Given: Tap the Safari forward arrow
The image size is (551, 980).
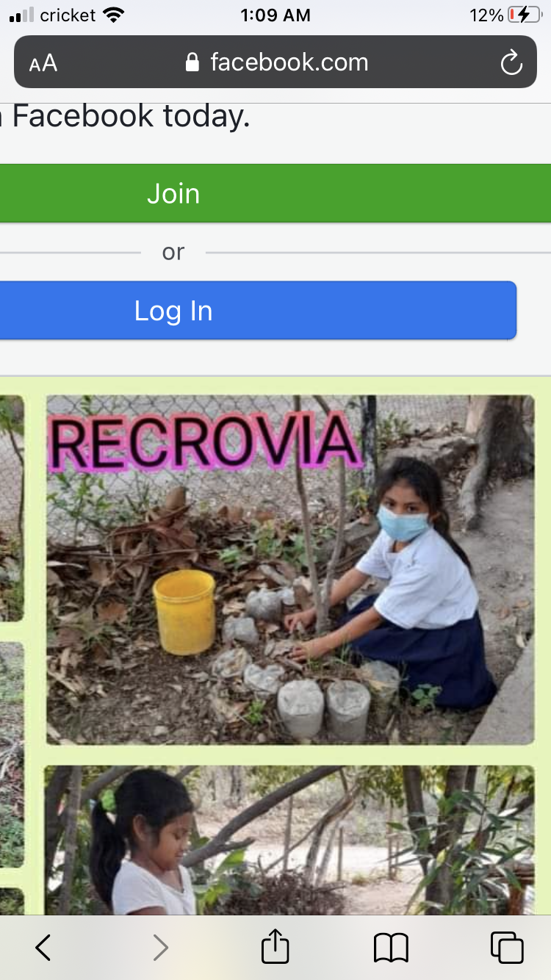Looking at the screenshot, I should (x=160, y=948).
